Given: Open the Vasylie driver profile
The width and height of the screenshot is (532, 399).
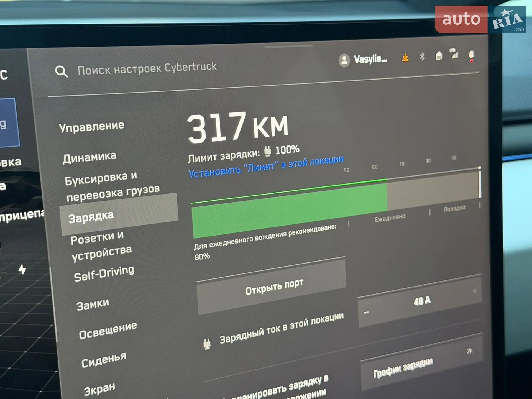Looking at the screenshot, I should coord(363,60).
